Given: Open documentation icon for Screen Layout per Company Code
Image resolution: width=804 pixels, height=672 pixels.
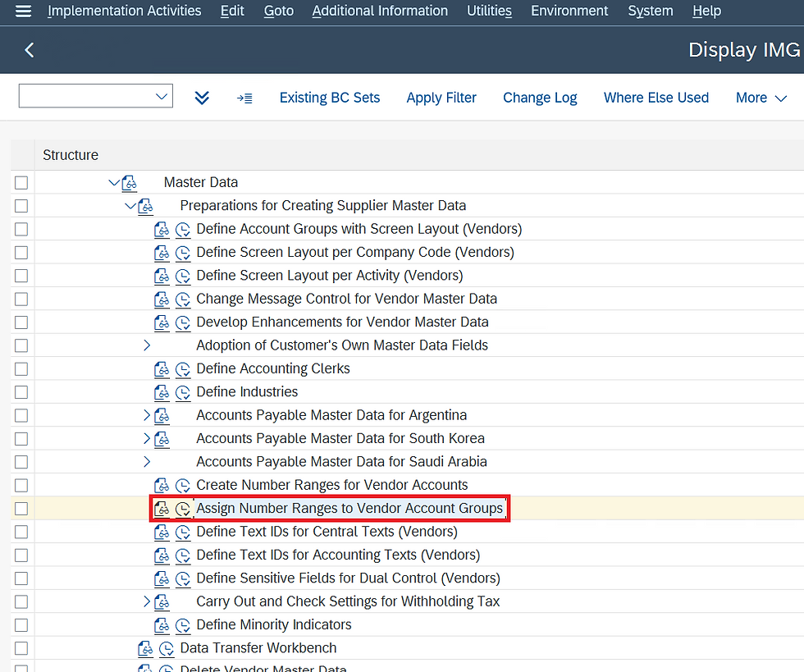Looking at the screenshot, I should coord(162,253).
